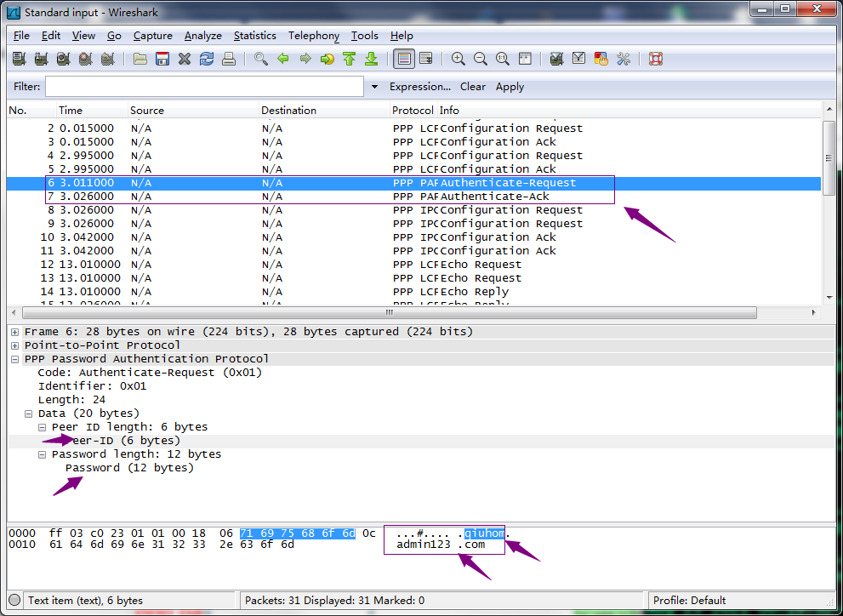Viewport: 843px width, 616px height.
Task: Open the filter history dropdown arrow
Action: [x=375, y=87]
